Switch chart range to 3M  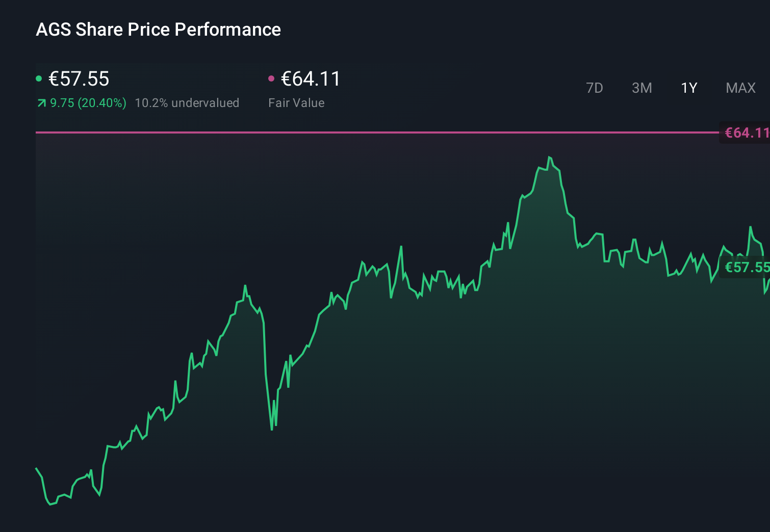click(642, 88)
